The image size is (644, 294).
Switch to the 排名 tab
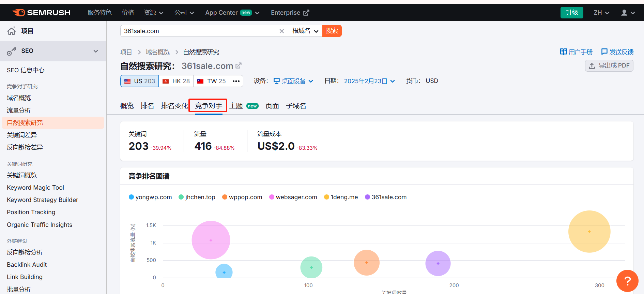(147, 106)
